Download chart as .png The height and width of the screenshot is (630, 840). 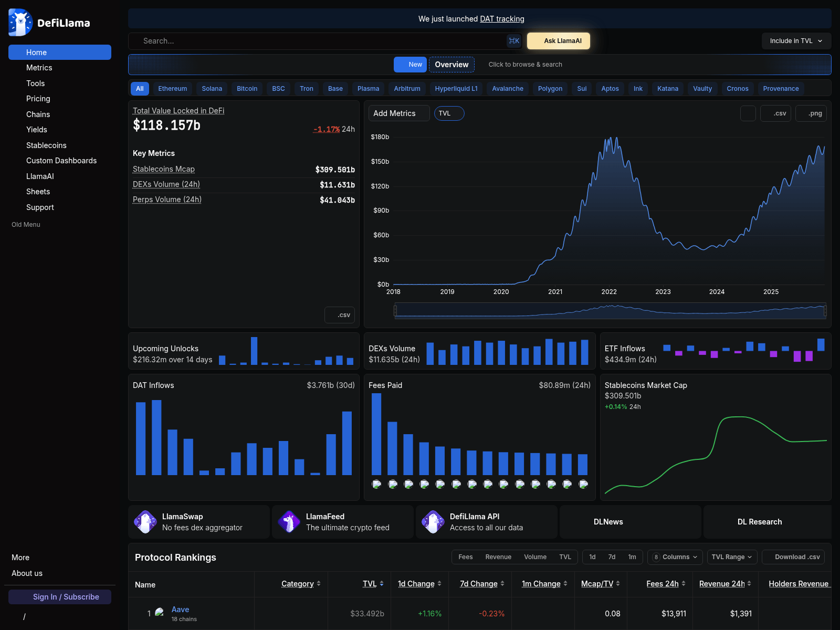[811, 113]
